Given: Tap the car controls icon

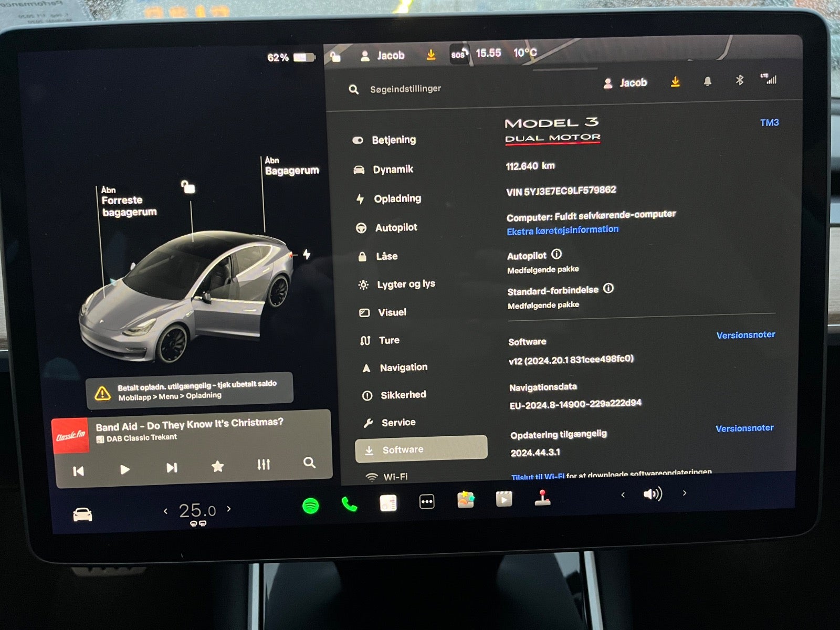Looking at the screenshot, I should [x=82, y=514].
